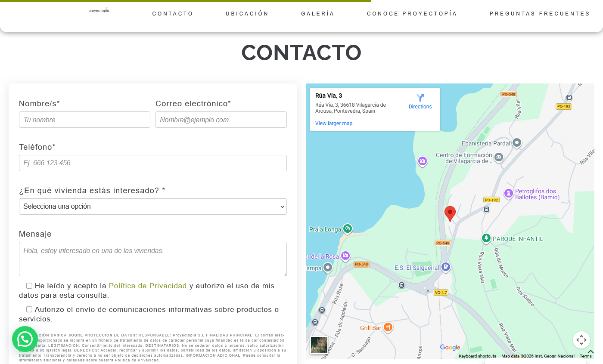Image resolution: width=603 pixels, height=364 pixels.
Task: Click the E.S. El Salgueiral gas station marker
Action: point(446,267)
